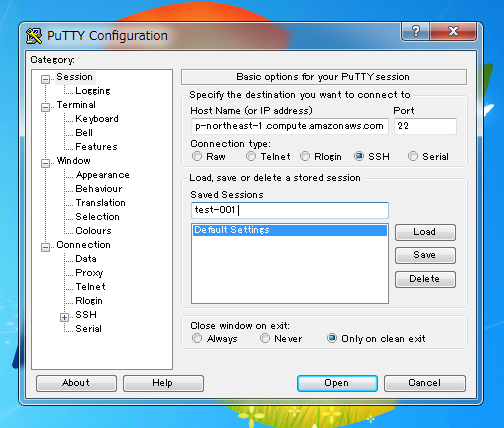
Task: Click the Help button
Action: (163, 383)
